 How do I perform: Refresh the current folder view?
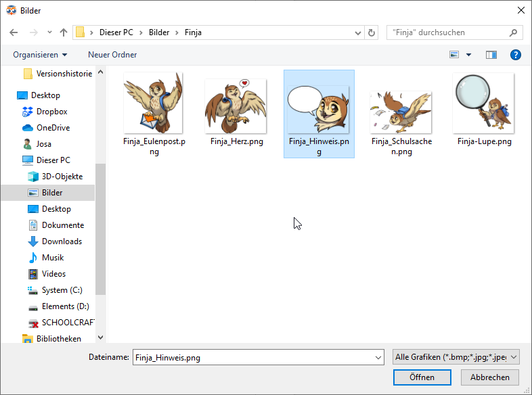point(372,32)
